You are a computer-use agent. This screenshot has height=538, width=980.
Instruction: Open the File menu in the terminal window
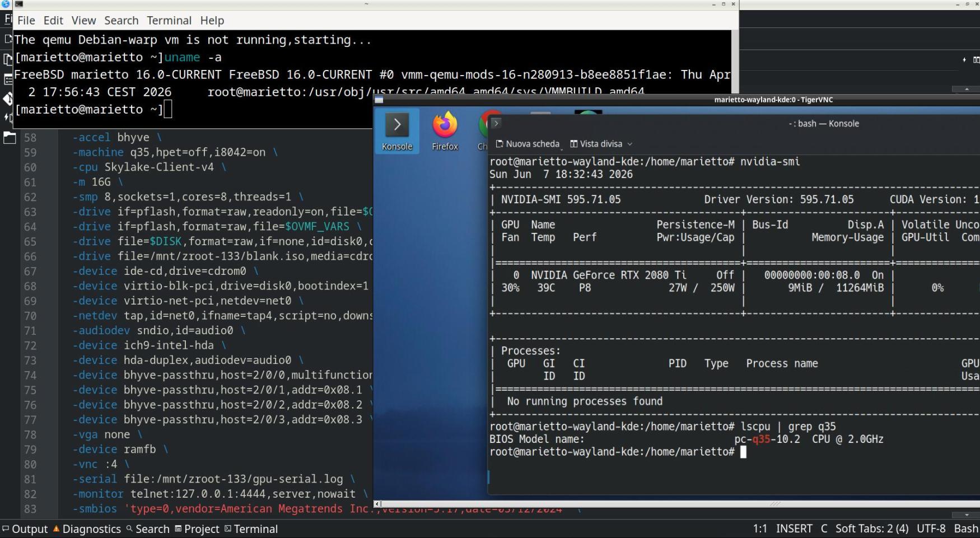point(26,20)
